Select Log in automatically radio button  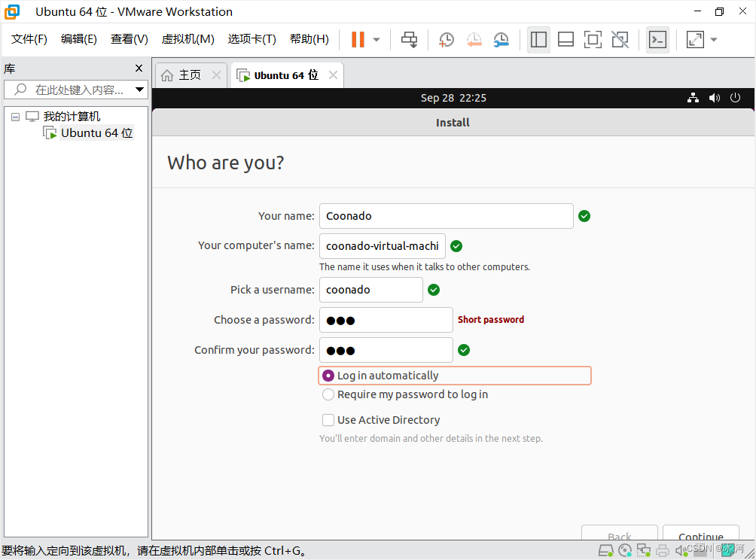click(328, 376)
